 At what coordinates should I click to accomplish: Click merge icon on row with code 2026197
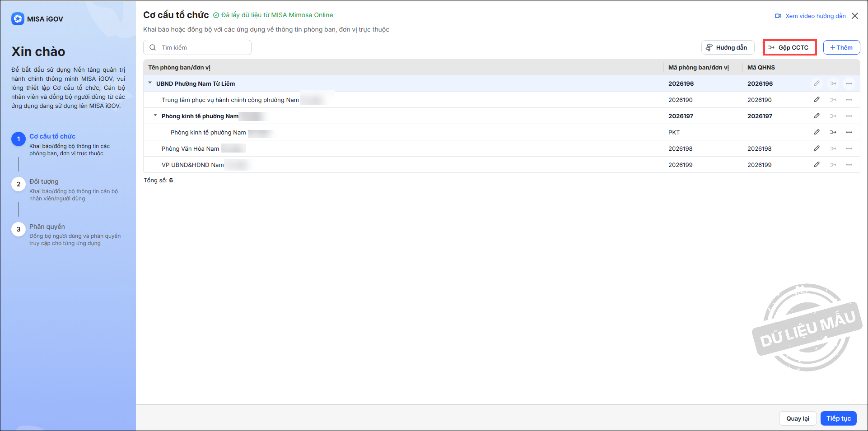click(833, 116)
